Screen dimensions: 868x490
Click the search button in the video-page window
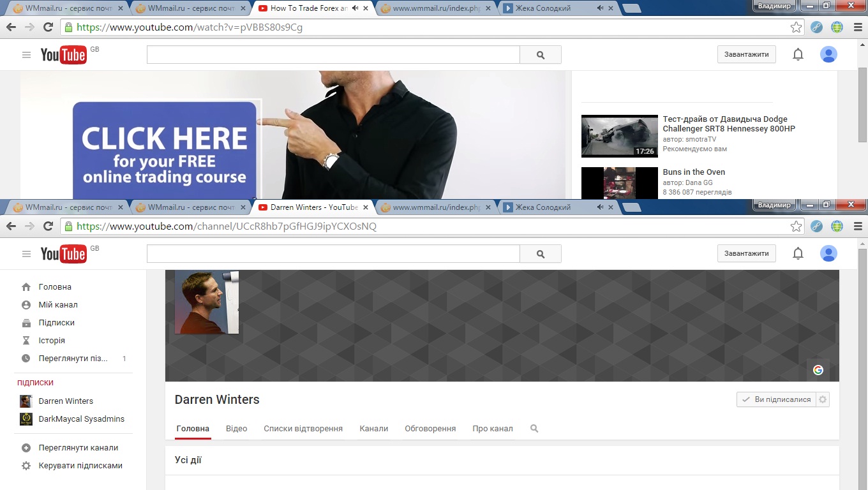[x=541, y=55]
